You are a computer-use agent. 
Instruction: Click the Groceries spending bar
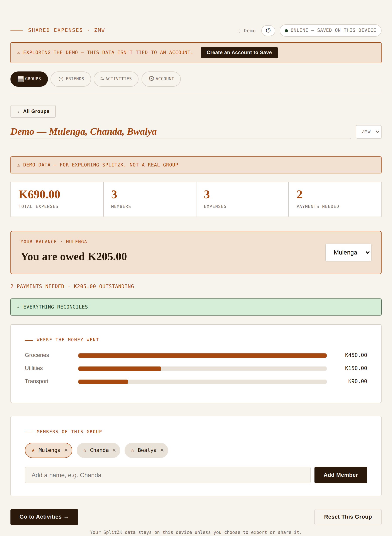[202, 356]
